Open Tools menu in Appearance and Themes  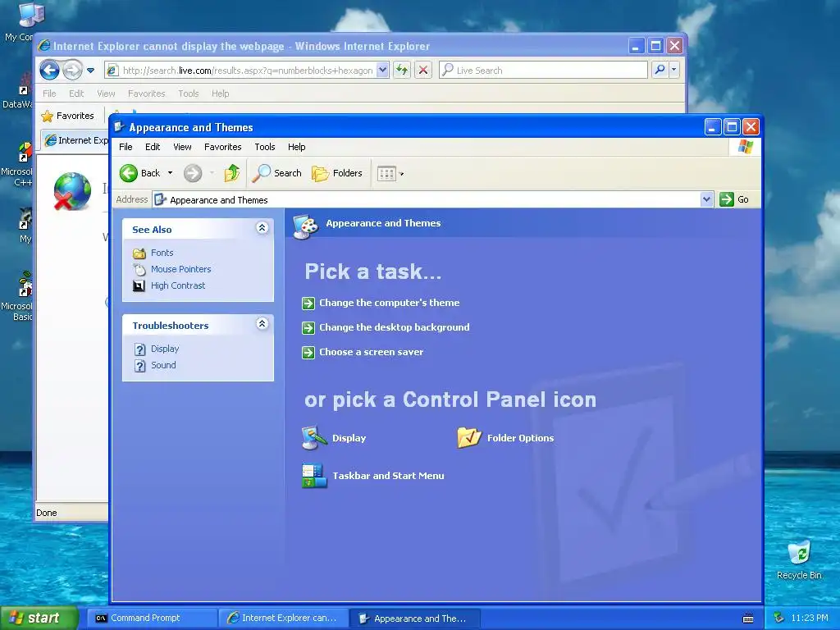tap(265, 147)
